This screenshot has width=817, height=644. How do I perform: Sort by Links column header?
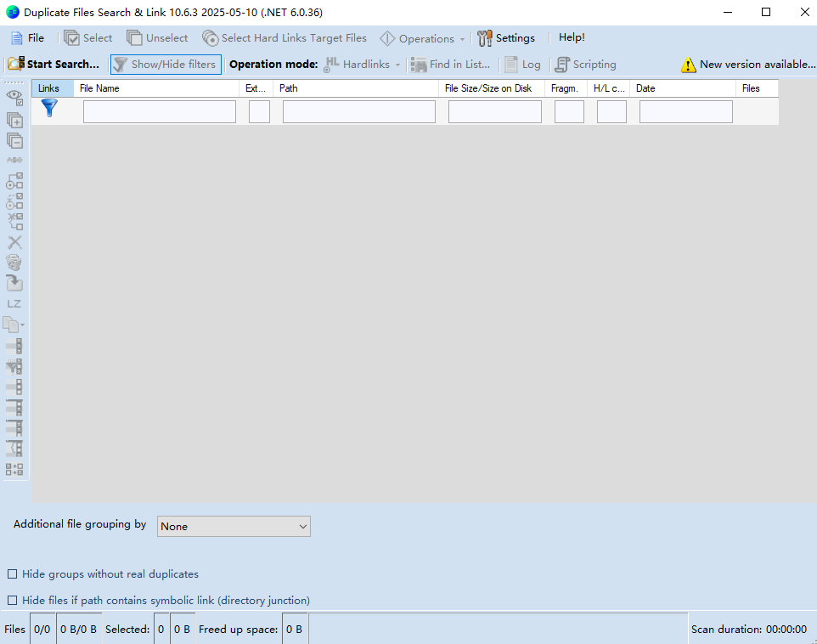[53, 88]
